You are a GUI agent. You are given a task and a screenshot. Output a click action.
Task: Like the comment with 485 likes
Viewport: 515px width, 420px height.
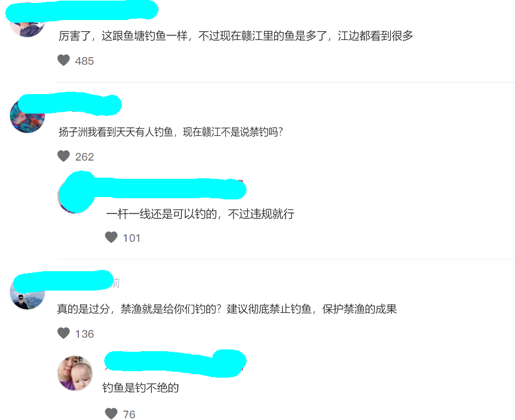(x=64, y=60)
